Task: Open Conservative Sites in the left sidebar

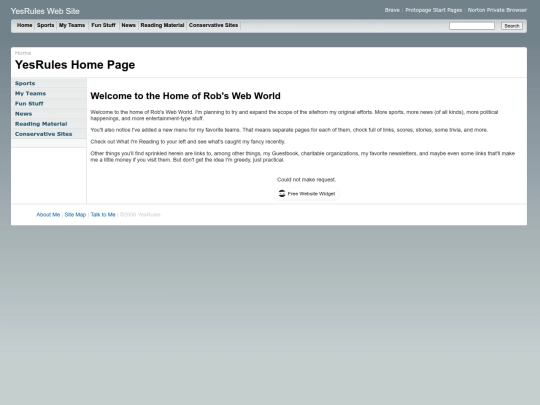Action: pos(43,134)
